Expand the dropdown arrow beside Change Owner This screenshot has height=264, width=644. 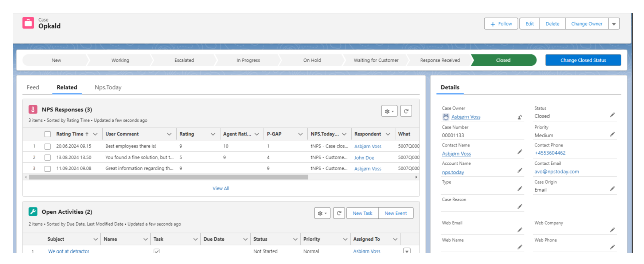[x=614, y=24]
